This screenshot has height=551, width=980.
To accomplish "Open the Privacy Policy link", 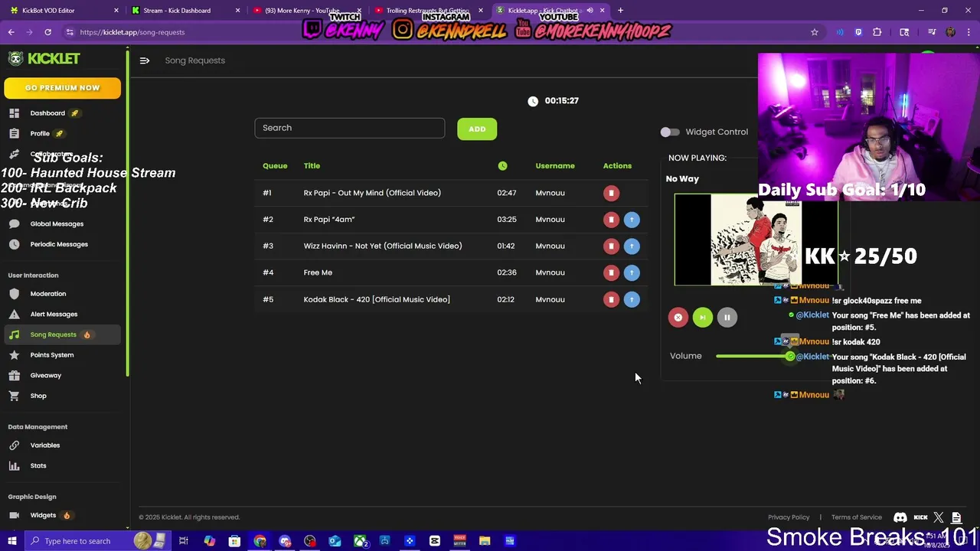I will [789, 517].
